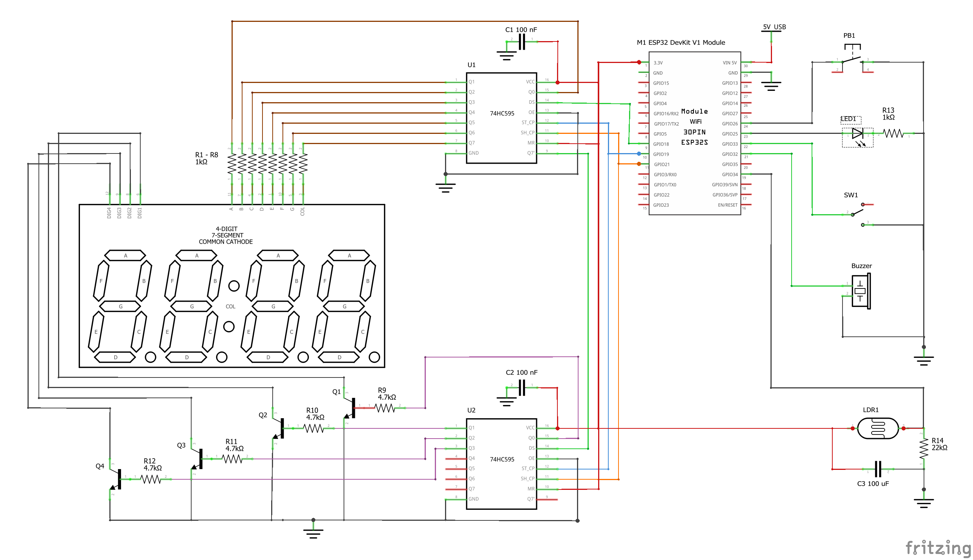This screenshot has width=973, height=560.
Task: Click the ground symbol below R14
Action: pos(924,503)
